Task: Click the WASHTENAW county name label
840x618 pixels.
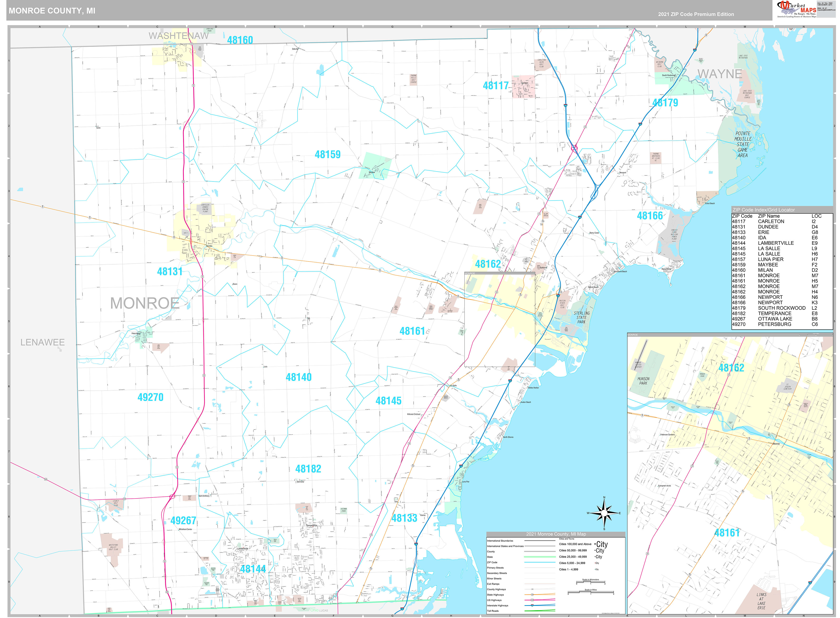Action: click(x=179, y=36)
